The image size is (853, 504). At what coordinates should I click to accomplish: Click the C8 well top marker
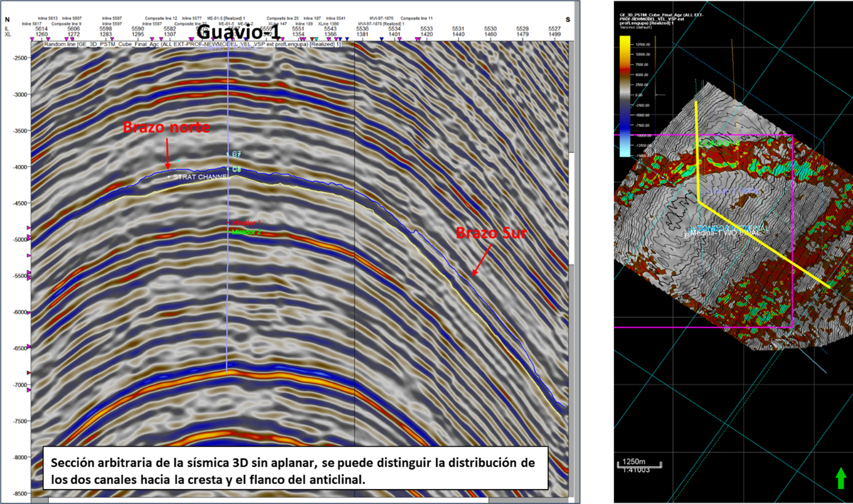pyautogui.click(x=235, y=170)
